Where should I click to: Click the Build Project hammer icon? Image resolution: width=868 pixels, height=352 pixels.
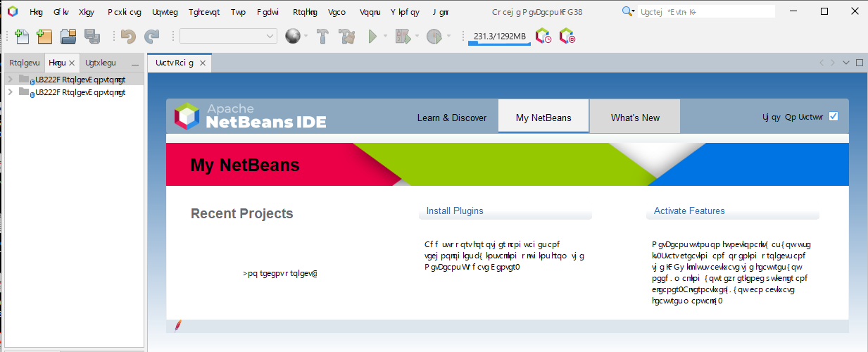click(323, 37)
